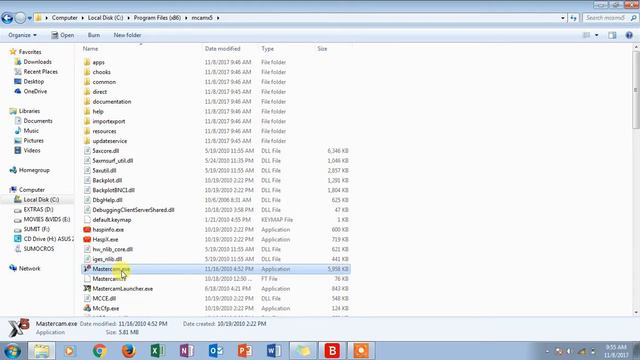The width and height of the screenshot is (640, 360).
Task: Open the Change your view dropdown arrow
Action: click(597, 36)
